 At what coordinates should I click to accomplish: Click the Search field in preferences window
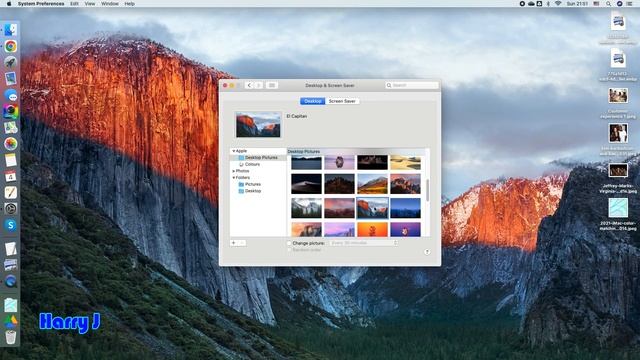(412, 85)
